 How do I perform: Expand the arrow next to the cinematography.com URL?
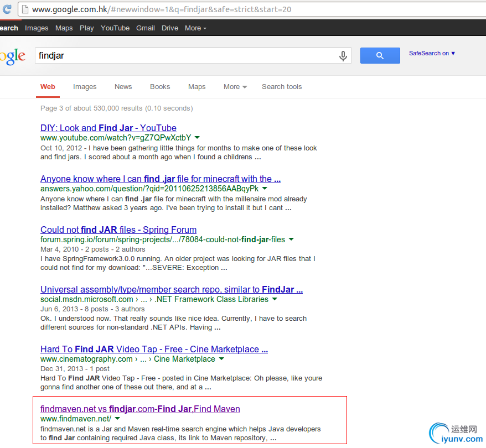[221, 358]
